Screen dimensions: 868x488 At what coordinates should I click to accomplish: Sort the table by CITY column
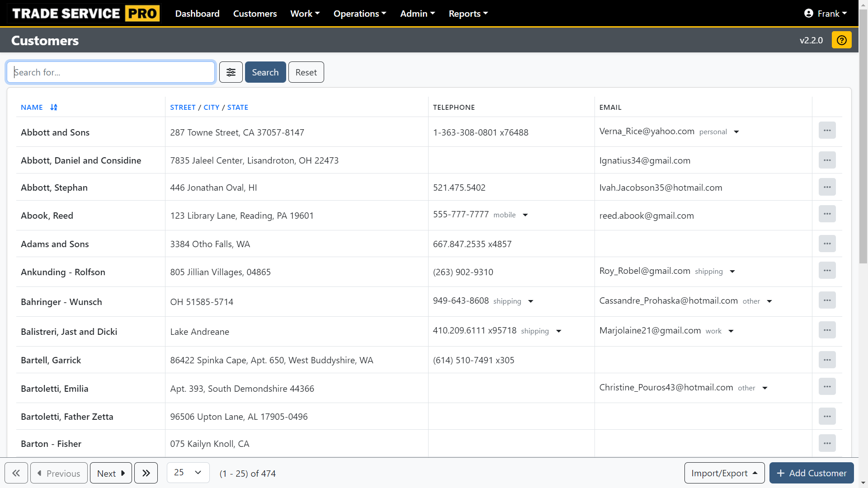(211, 107)
